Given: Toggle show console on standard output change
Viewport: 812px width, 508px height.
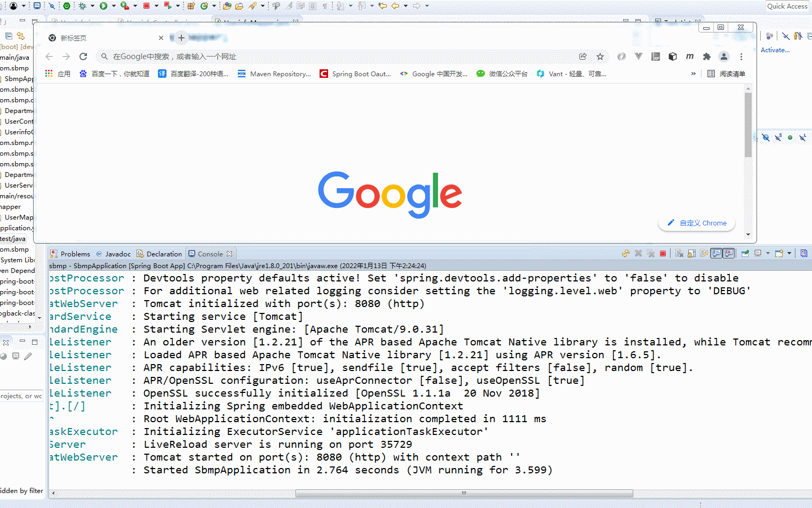Looking at the screenshot, I should [717, 254].
